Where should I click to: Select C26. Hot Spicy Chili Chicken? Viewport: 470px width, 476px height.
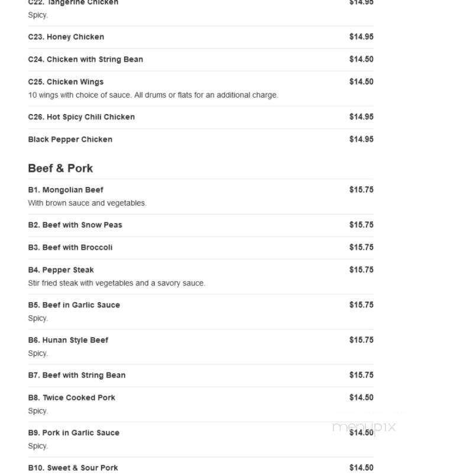click(200, 117)
